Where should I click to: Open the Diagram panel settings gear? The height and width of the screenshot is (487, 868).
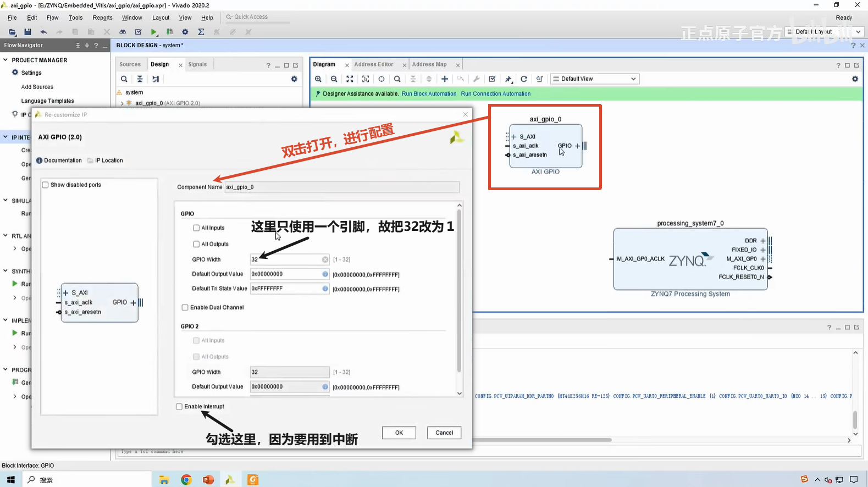tap(855, 79)
